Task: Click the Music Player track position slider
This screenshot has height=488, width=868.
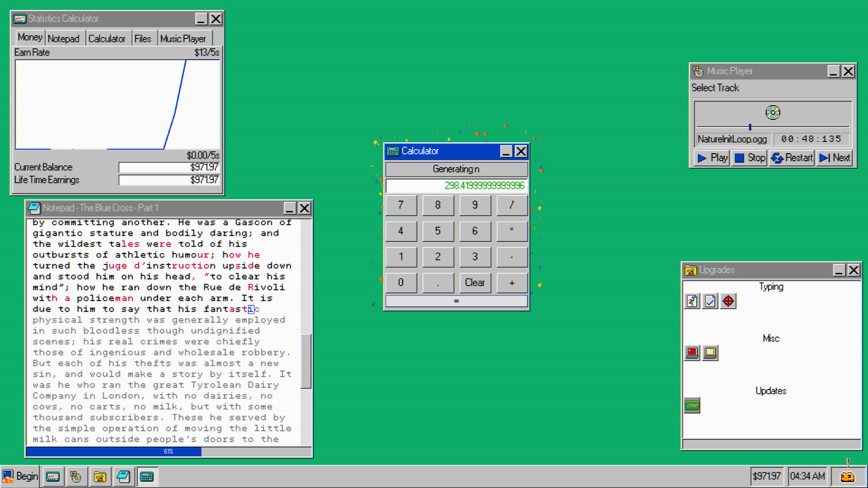Action: tap(750, 127)
